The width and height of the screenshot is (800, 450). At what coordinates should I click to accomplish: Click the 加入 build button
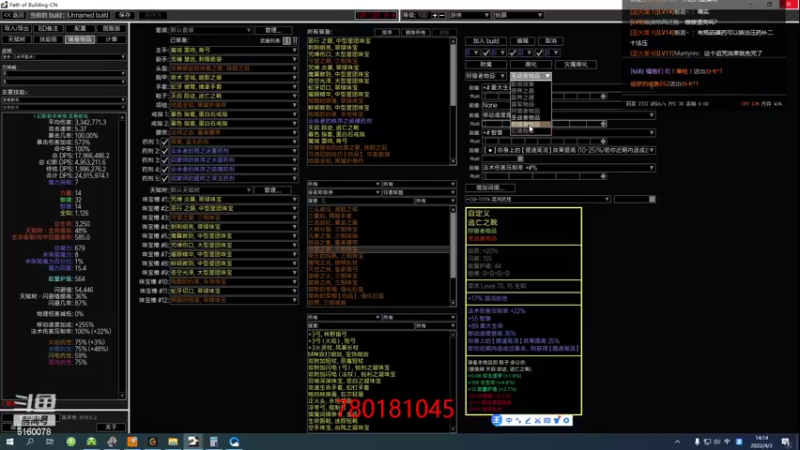coord(486,41)
